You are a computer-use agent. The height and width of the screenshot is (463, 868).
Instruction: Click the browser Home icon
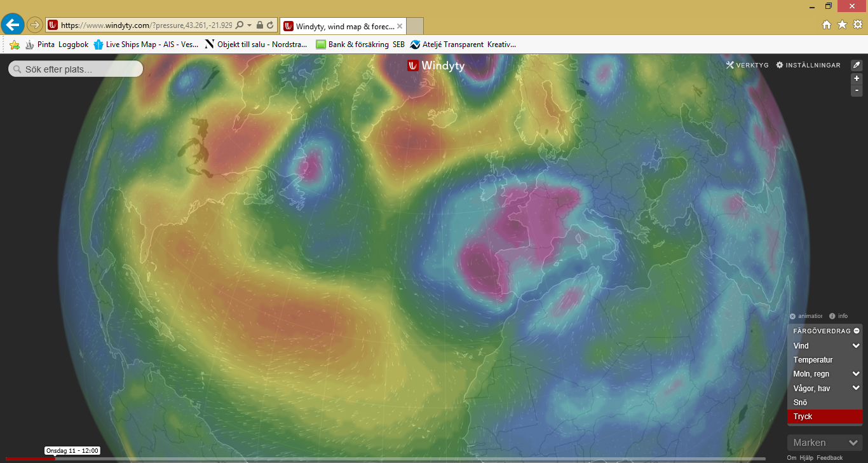tap(827, 25)
